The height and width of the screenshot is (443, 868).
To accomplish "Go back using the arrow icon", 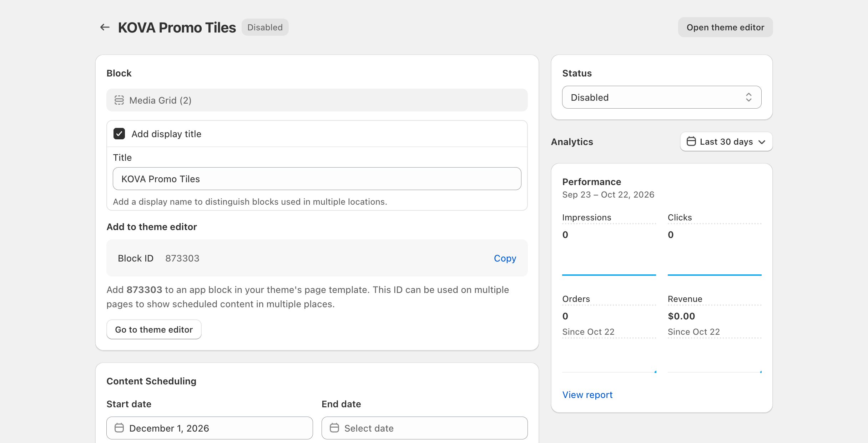I will pyautogui.click(x=105, y=27).
